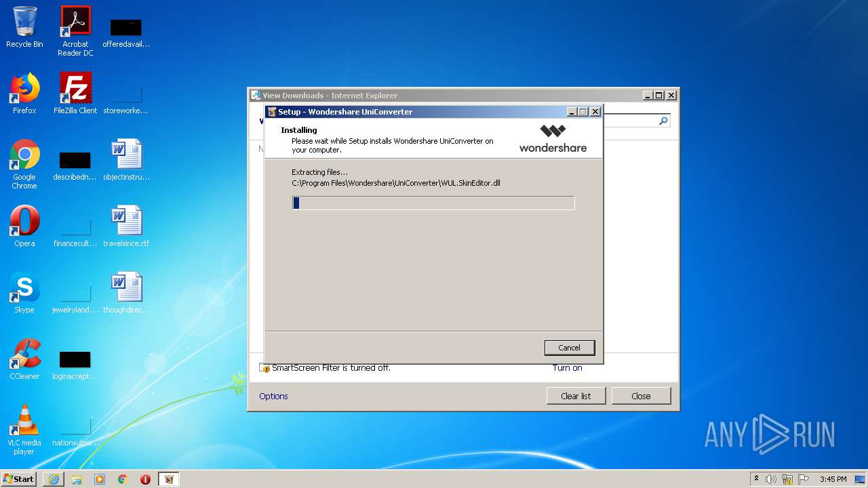The height and width of the screenshot is (488, 868).
Task: Click the file path being extracted
Action: click(396, 183)
